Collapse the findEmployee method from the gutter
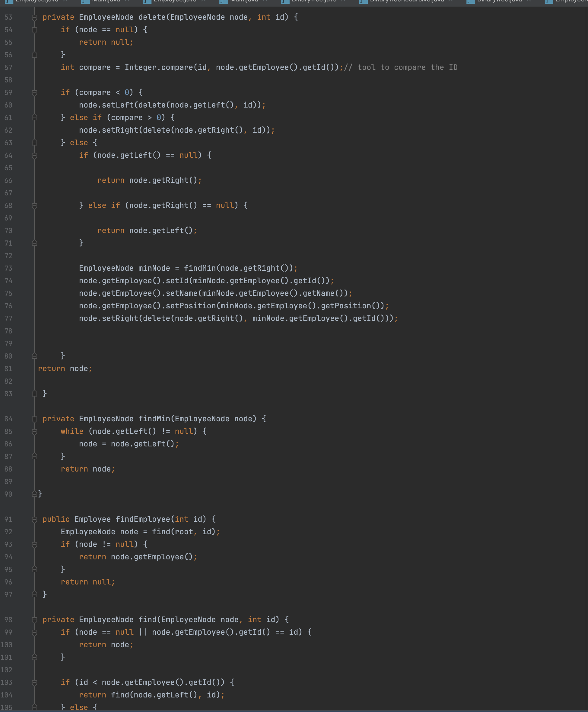This screenshot has width=588, height=712. 34,519
